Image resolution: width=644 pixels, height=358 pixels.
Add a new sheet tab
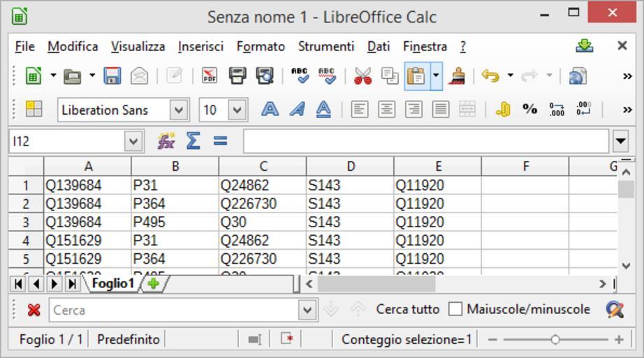[x=153, y=284]
